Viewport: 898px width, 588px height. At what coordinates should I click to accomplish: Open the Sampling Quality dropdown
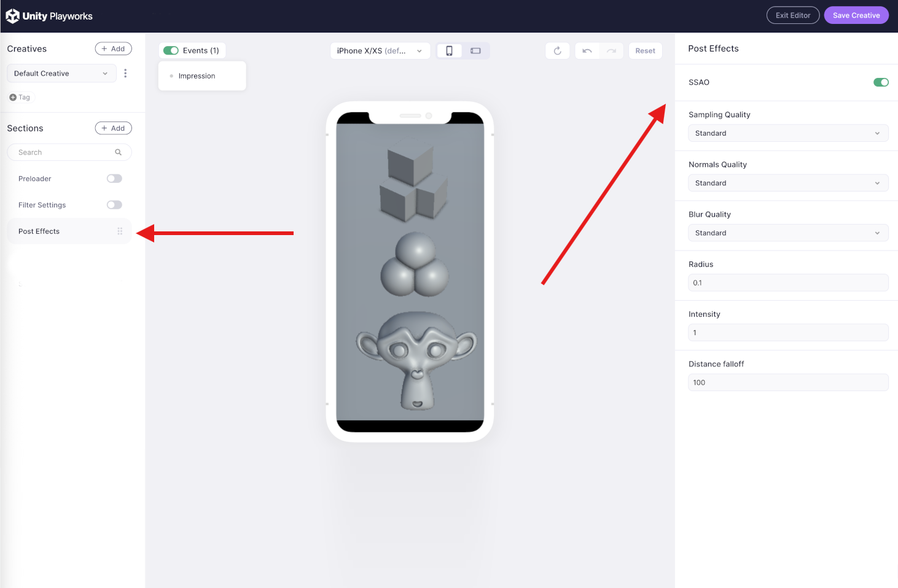[787, 133]
